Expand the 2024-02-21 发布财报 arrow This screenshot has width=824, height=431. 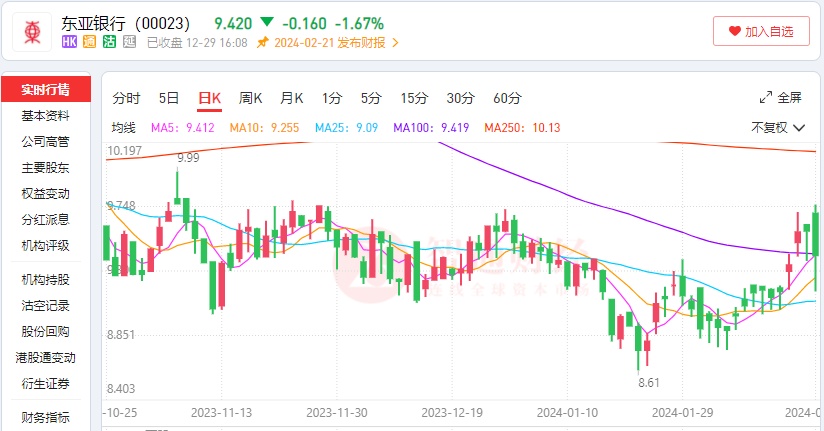[x=395, y=42]
